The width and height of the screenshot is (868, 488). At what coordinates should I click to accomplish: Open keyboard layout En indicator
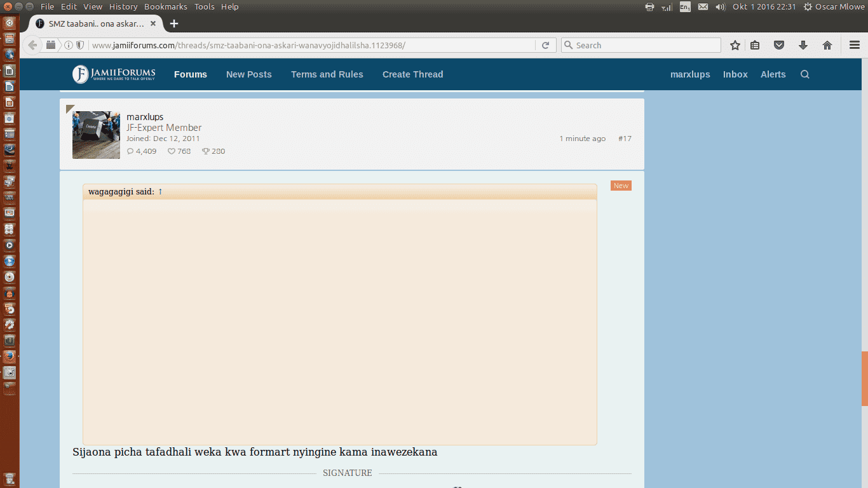685,7
